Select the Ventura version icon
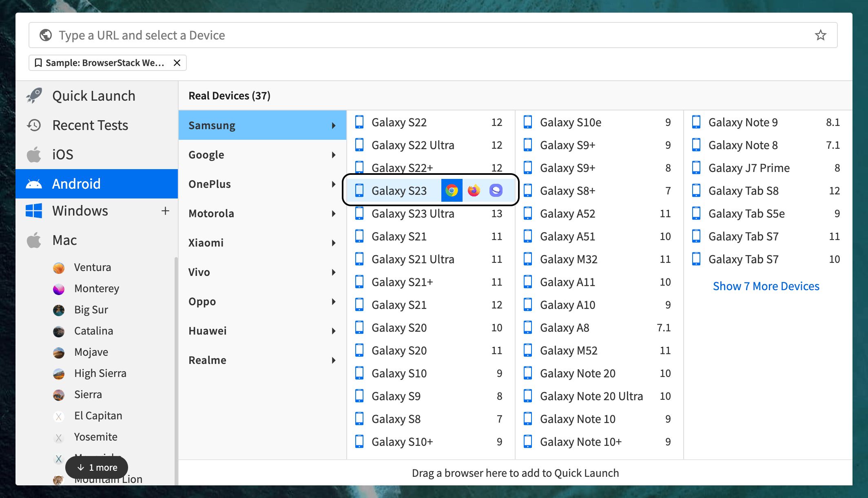The width and height of the screenshot is (868, 498). [x=59, y=267]
